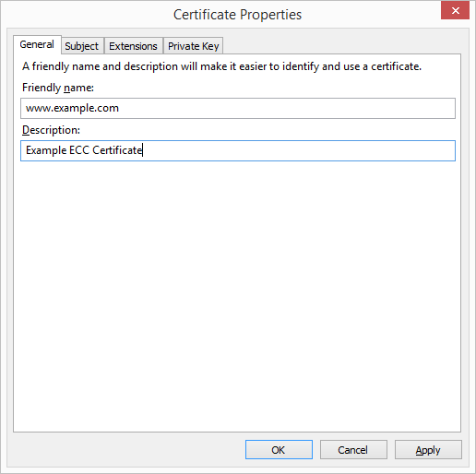Click empty space after www.example.com in field
The height and width of the screenshot is (474, 476).
[x=286, y=108]
